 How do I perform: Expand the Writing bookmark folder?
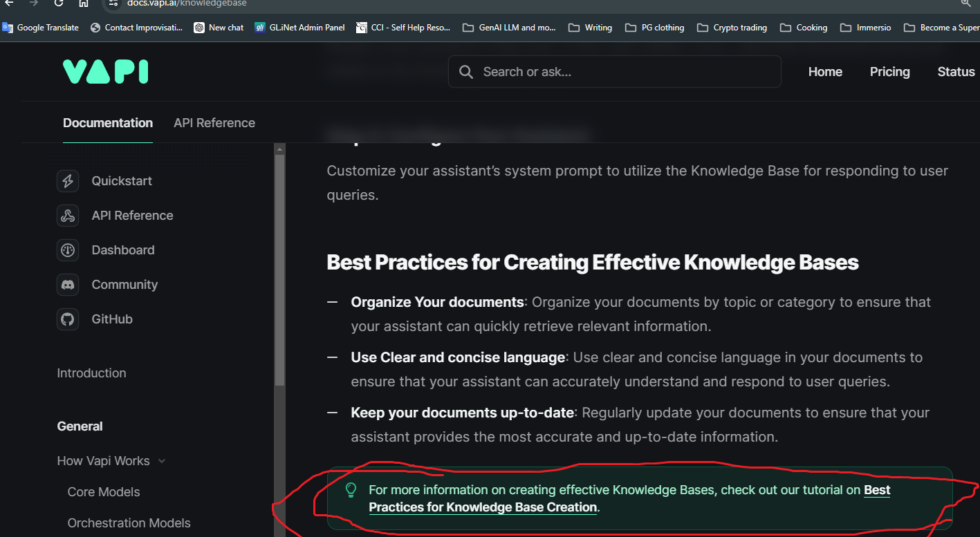point(590,28)
